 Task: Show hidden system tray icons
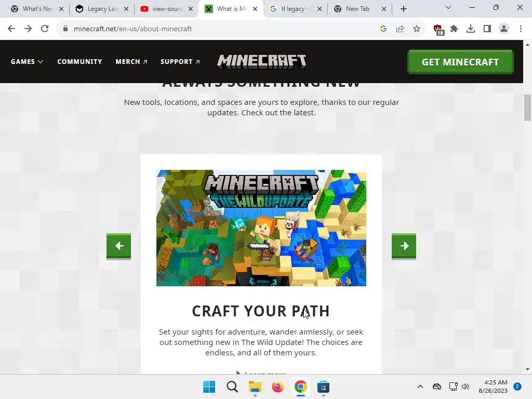tap(420, 387)
